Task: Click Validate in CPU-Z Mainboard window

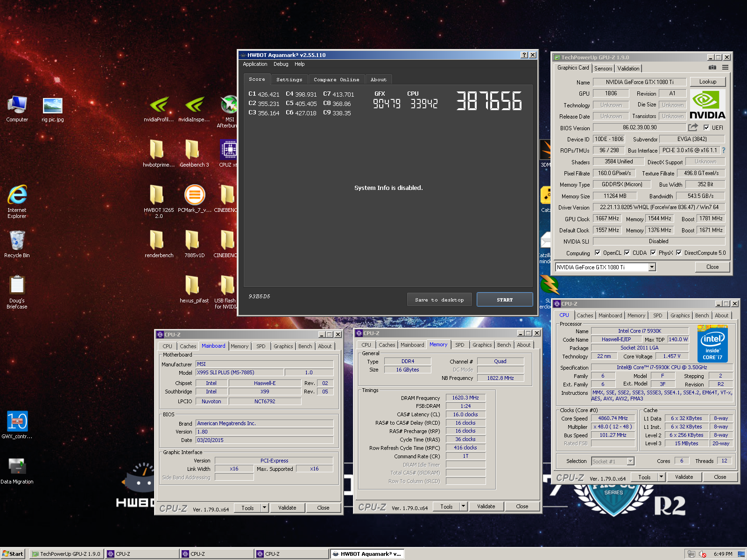Action: click(x=287, y=508)
